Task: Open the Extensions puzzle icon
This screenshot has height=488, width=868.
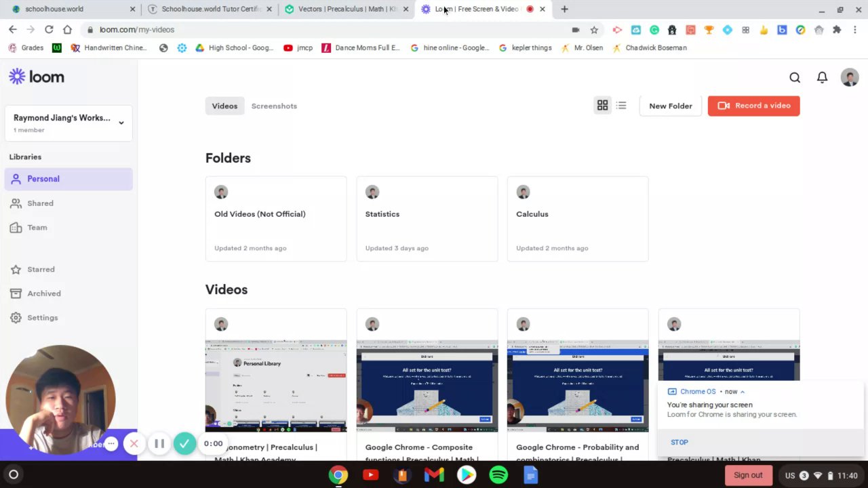Action: (837, 30)
